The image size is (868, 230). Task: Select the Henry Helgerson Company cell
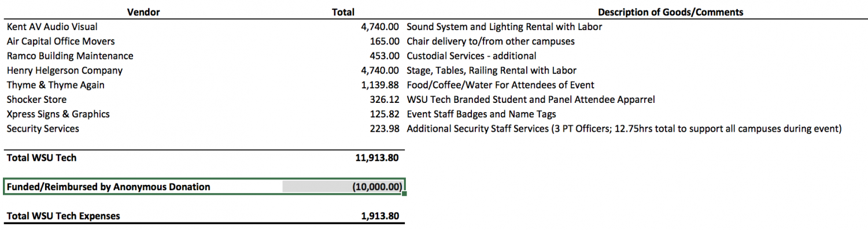click(65, 71)
